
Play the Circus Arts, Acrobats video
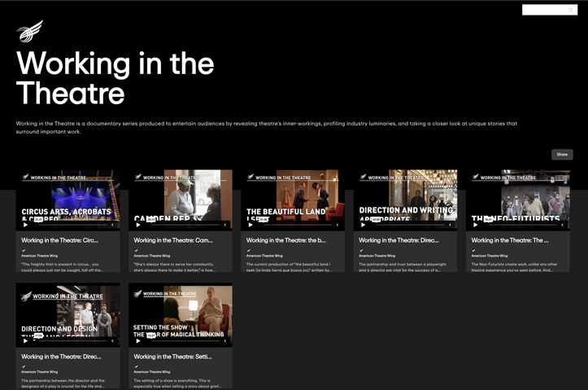pyautogui.click(x=25, y=225)
